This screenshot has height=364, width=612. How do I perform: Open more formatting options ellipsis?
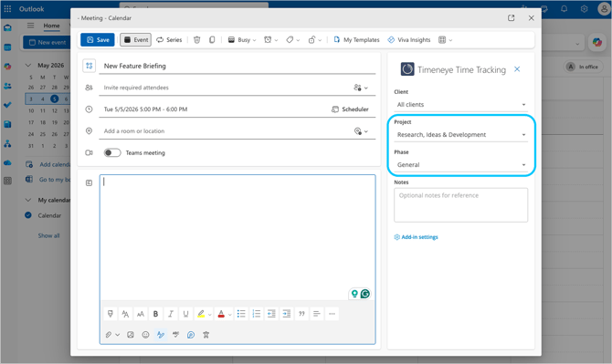pos(332,314)
